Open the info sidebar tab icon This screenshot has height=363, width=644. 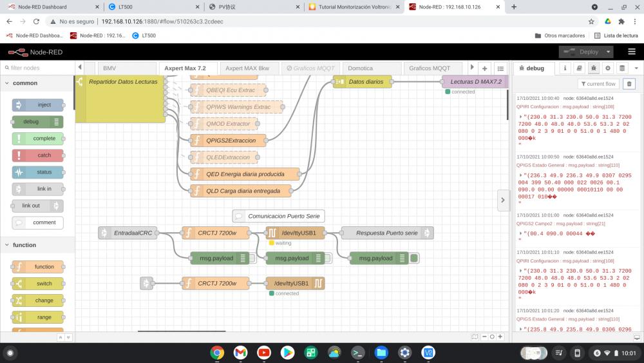[565, 68]
